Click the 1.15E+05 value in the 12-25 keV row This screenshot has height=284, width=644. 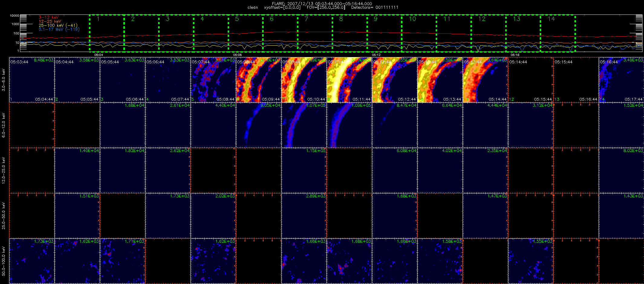316,151
